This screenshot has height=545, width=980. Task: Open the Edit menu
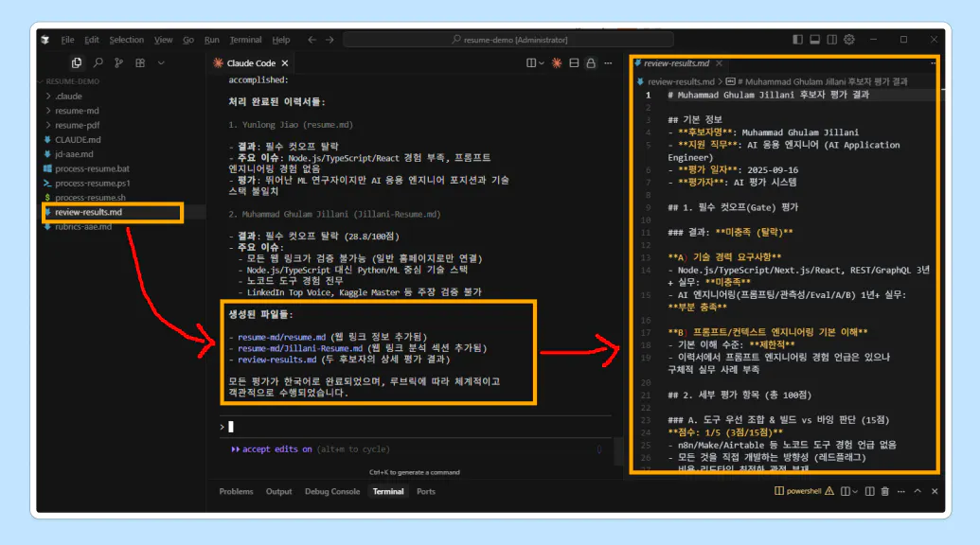(x=91, y=40)
